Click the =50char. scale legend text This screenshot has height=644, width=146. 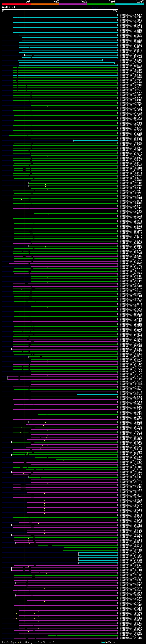pos(112,642)
